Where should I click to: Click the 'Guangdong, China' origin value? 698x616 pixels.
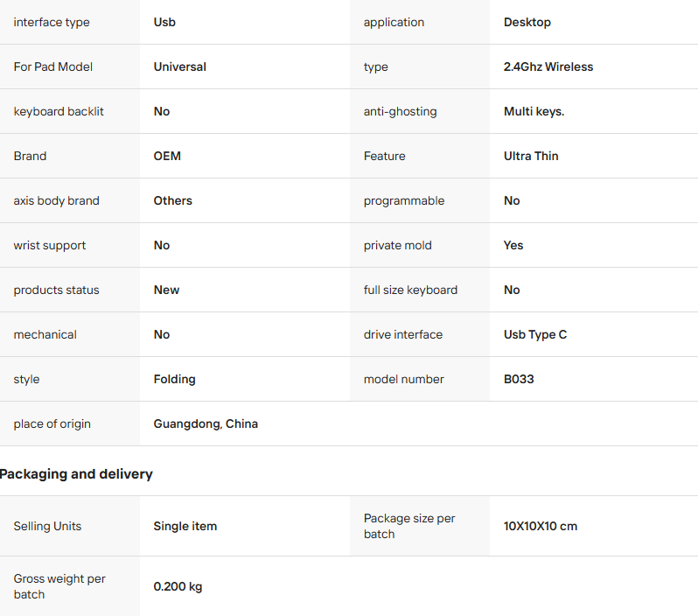coord(206,423)
